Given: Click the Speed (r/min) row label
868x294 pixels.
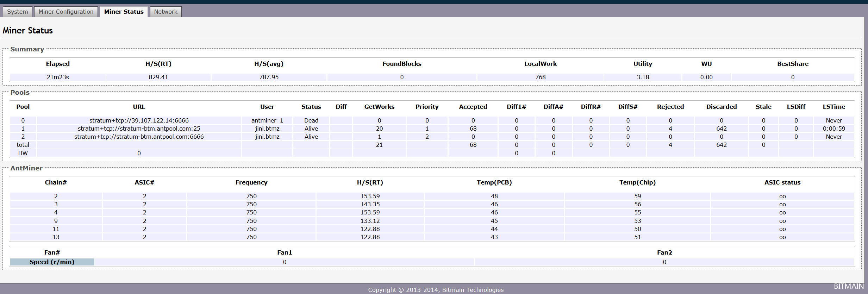Looking at the screenshot, I should pos(52,262).
